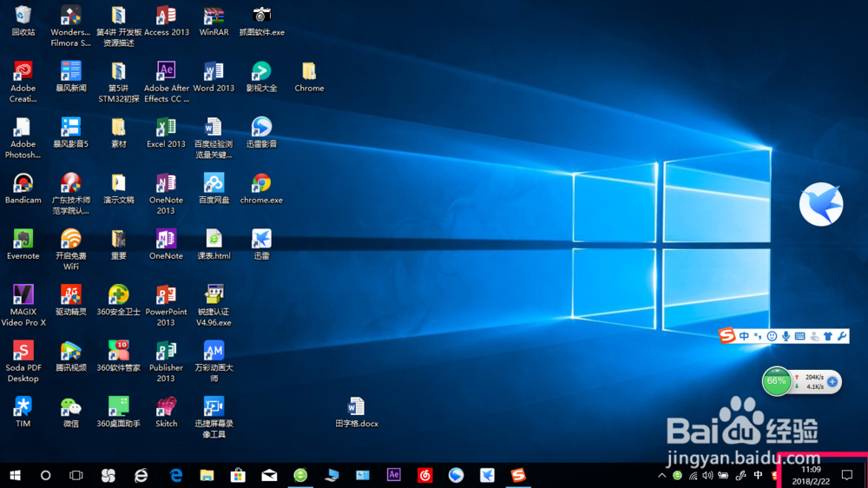The image size is (868, 488).
Task: Select the PowerPoint 2013 desktop shortcut
Action: pos(166,306)
